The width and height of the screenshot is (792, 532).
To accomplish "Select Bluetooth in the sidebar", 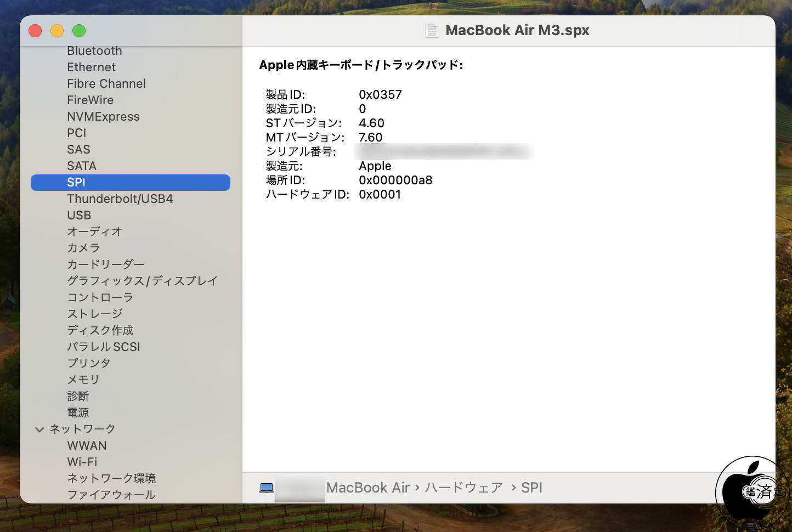I will click(x=94, y=51).
